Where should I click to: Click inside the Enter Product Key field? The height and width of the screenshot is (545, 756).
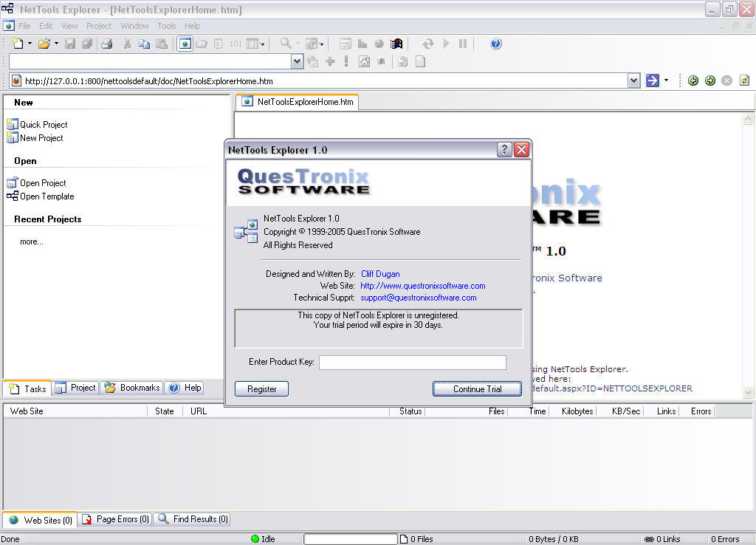[412, 362]
